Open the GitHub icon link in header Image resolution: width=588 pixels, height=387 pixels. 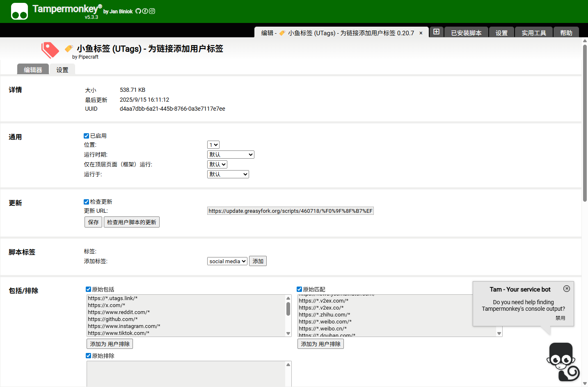pyautogui.click(x=138, y=11)
